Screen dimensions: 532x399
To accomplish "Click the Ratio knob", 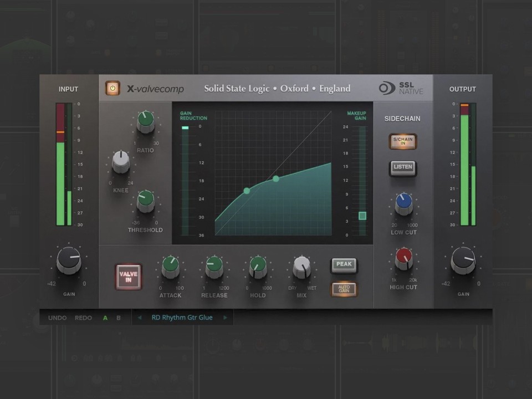I will click(x=146, y=121).
